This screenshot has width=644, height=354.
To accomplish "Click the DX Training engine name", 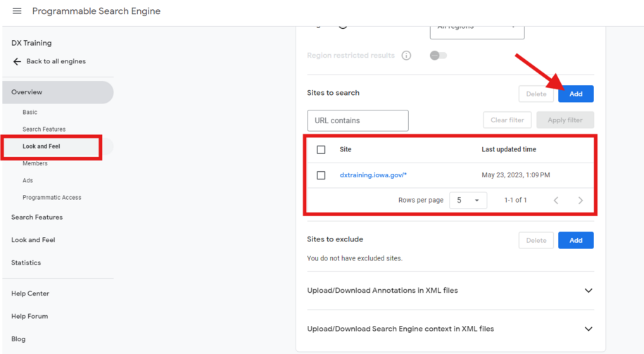I will [31, 43].
